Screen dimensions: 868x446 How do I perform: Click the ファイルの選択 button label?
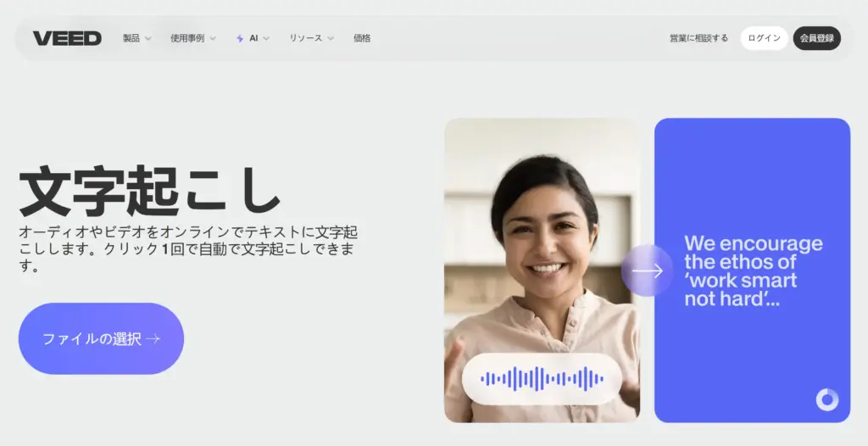click(92, 339)
